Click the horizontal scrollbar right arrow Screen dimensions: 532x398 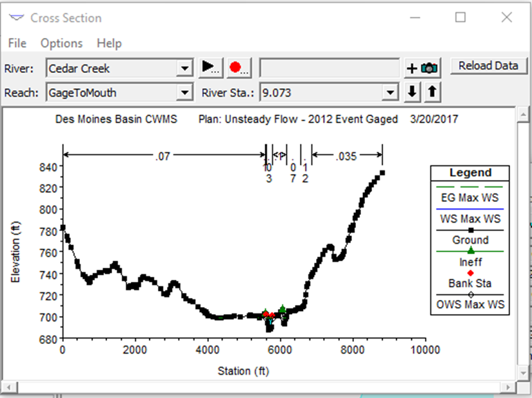[507, 387]
